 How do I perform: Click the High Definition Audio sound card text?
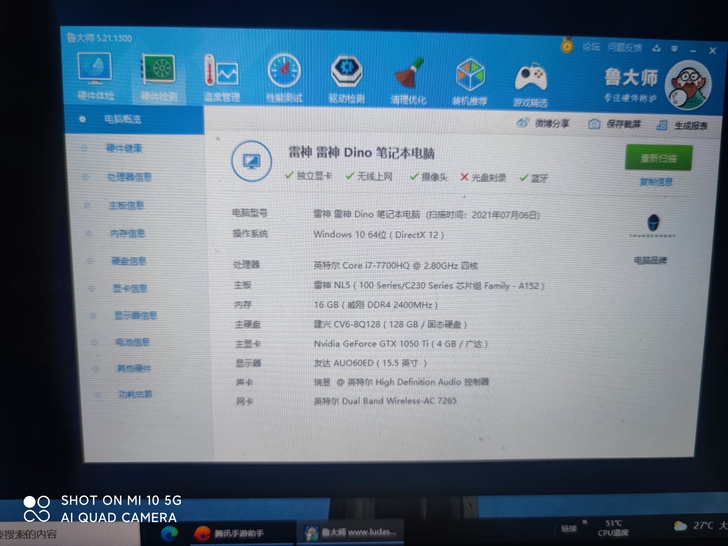point(401,382)
